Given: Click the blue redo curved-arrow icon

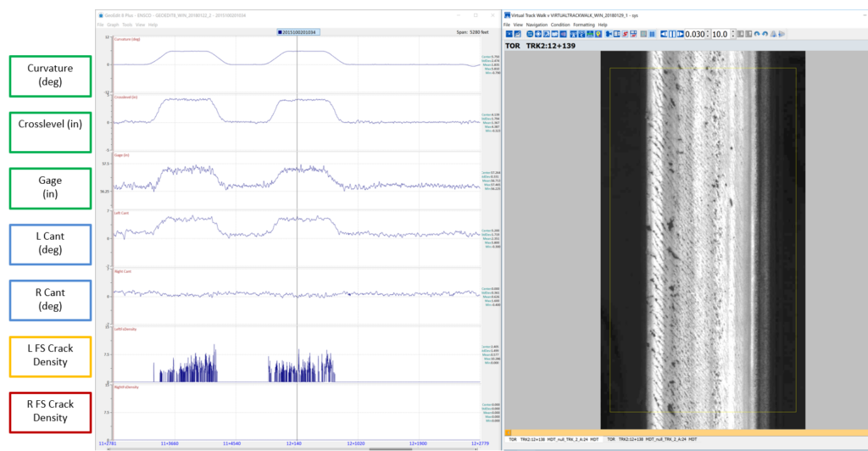Looking at the screenshot, I should (765, 34).
